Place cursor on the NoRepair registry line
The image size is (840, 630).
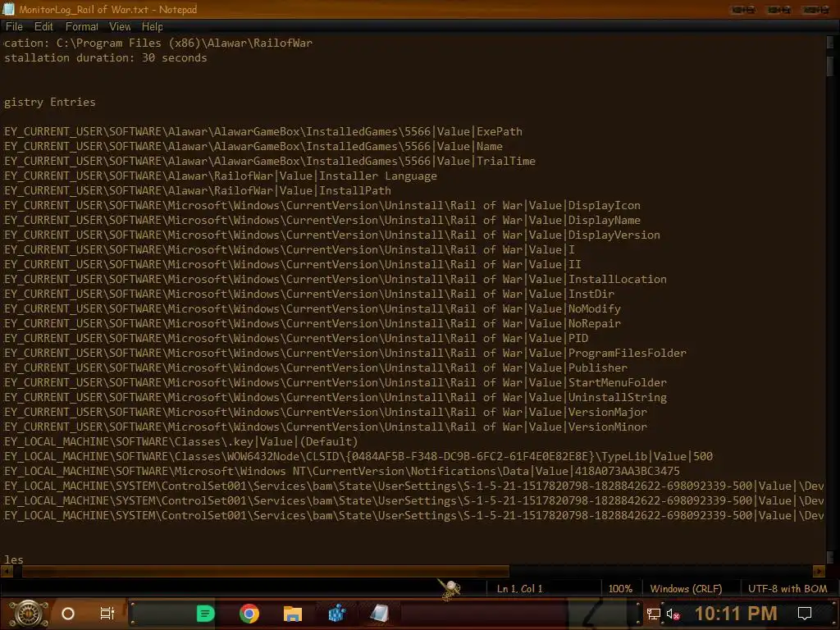313,323
